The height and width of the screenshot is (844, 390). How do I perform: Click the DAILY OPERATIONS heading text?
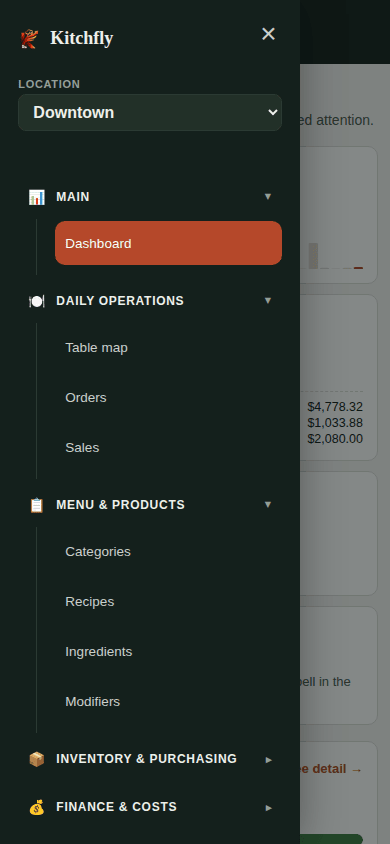click(120, 301)
